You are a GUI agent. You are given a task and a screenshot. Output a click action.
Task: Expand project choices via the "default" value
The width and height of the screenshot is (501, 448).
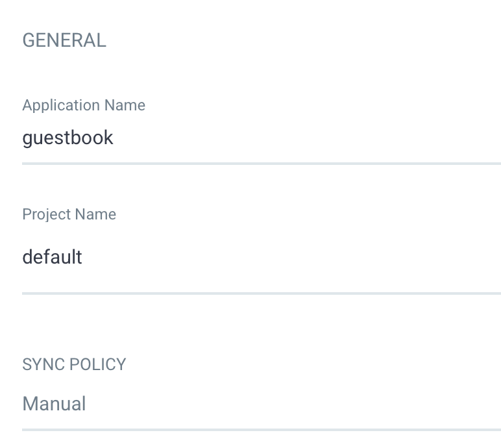(52, 257)
